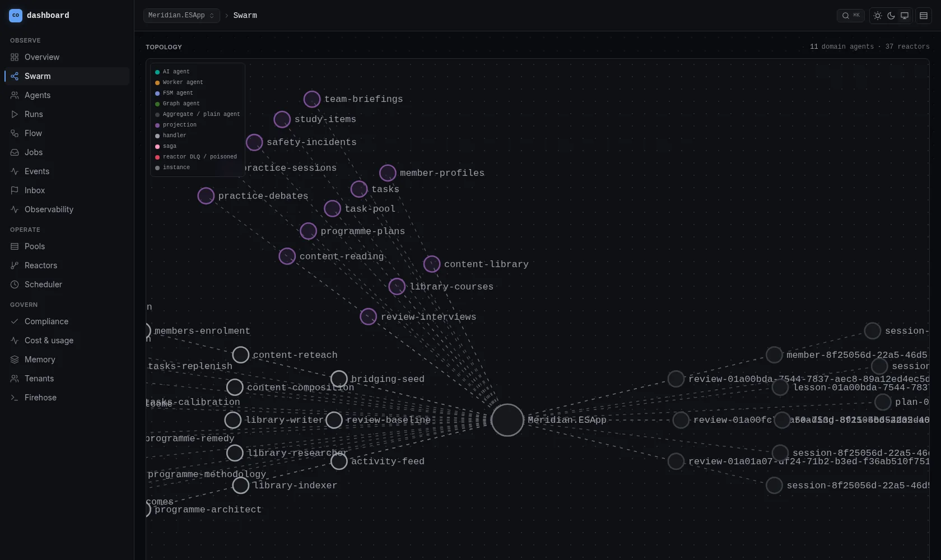Open Flow via its sidebar icon
941x560 pixels.
[x=15, y=133]
